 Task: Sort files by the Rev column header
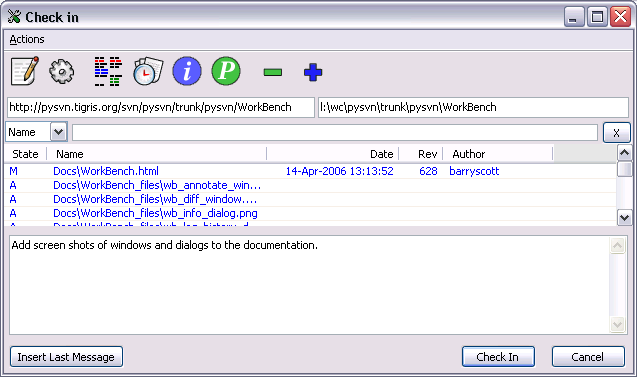(420, 154)
